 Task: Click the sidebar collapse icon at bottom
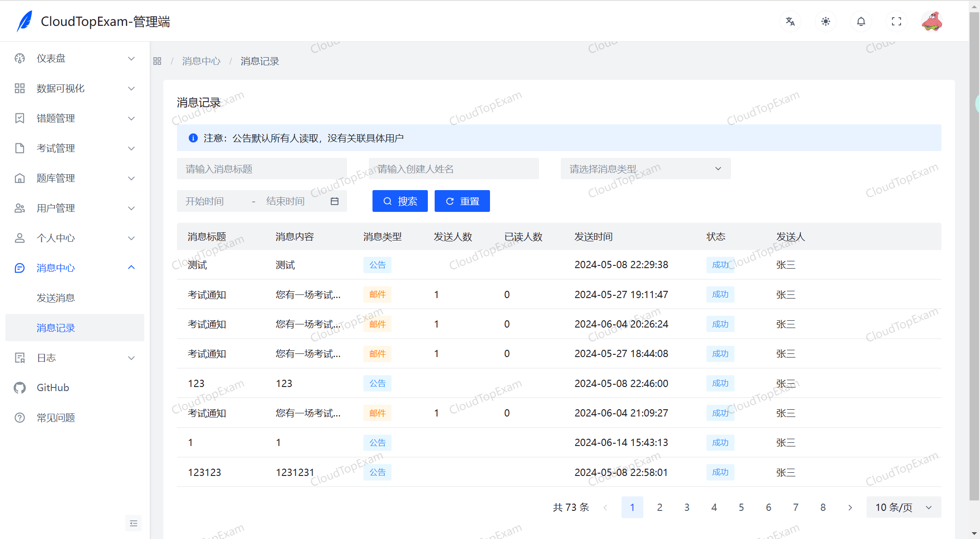point(133,523)
